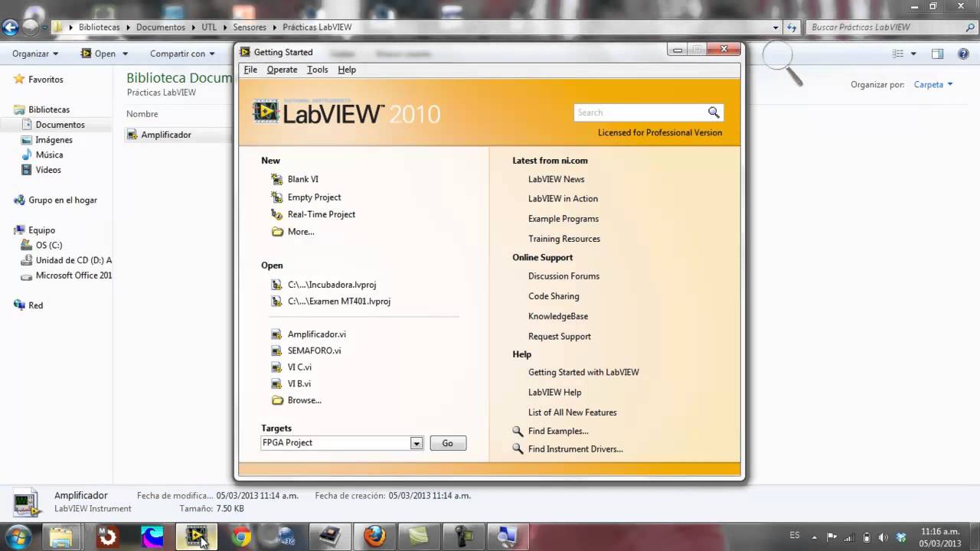Screen dimensions: 980x551
Task: Click the LabVIEW icon in taskbar
Action: pos(197,536)
